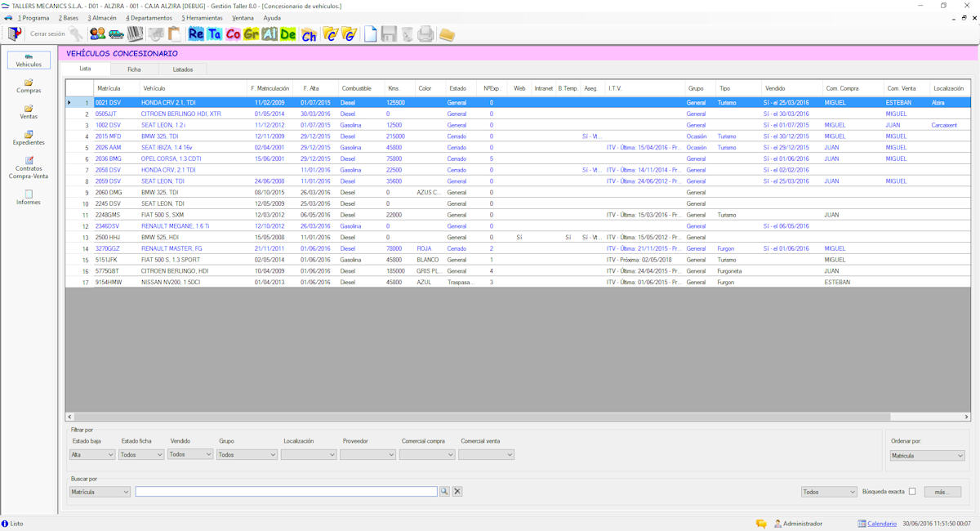Click the yellow eraser toolbar icon
The height and width of the screenshot is (531, 980).
pyautogui.click(x=447, y=34)
